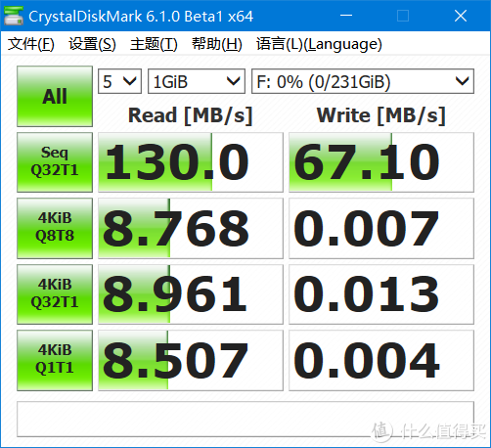Screen dimensions: 491x448
Task: Click the 4KiB Q8T8 read result 8.768
Action: [x=191, y=228]
